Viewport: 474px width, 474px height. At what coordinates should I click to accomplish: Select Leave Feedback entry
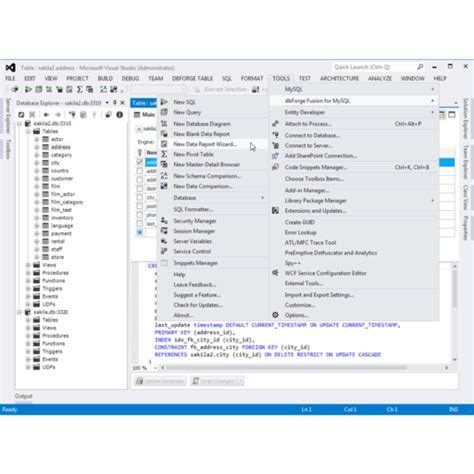pos(213,285)
